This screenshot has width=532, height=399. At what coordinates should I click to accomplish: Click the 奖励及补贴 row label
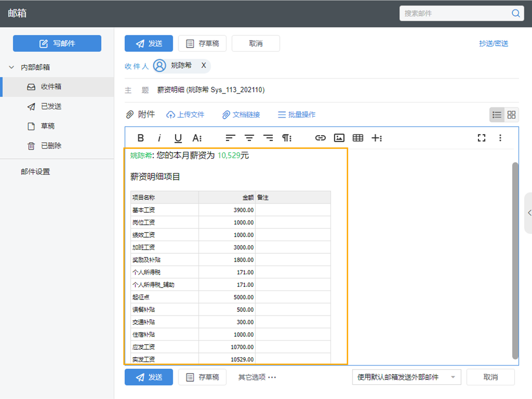click(x=146, y=260)
